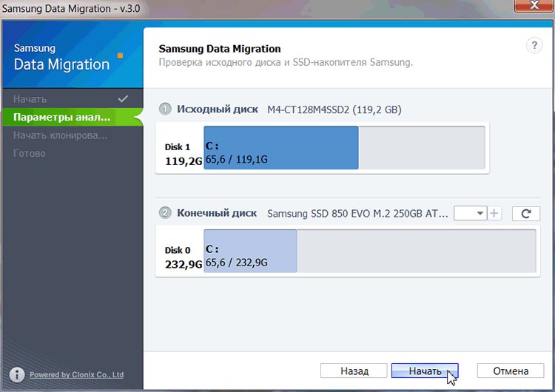This screenshot has width=555, height=392.
Task: Select the Параметры анал... sidebar step
Action: pyautogui.click(x=73, y=117)
